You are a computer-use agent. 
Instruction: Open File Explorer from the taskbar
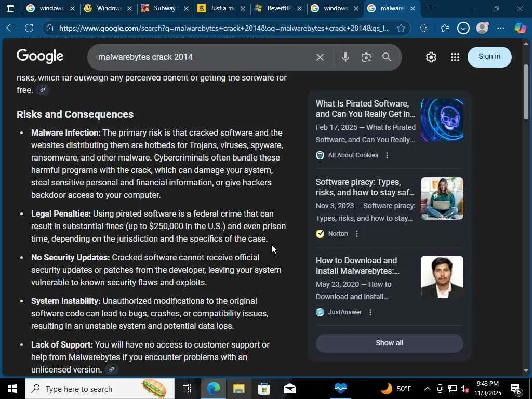[x=238, y=389]
